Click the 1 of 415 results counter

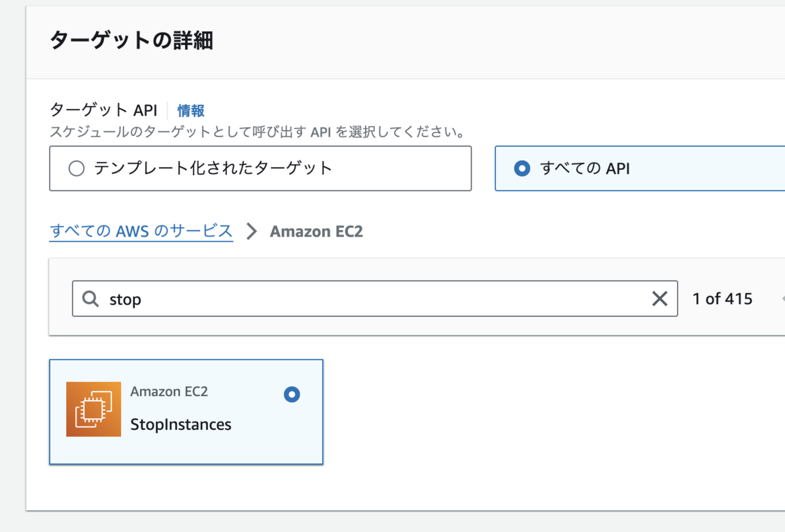click(722, 299)
